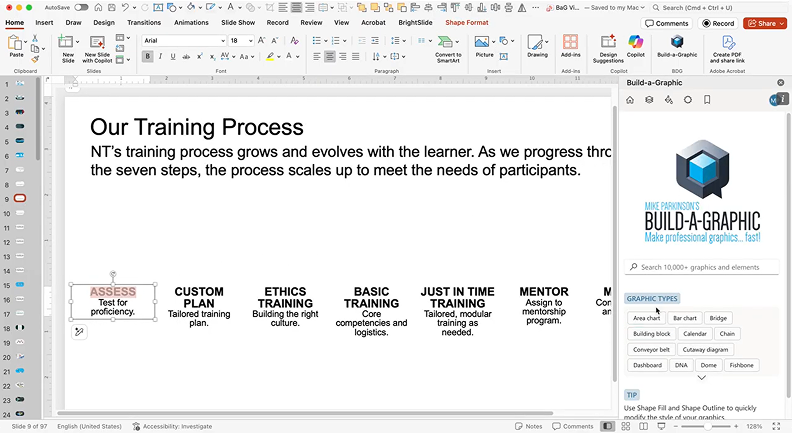
Task: Toggle Bold formatting
Action: 147,57
